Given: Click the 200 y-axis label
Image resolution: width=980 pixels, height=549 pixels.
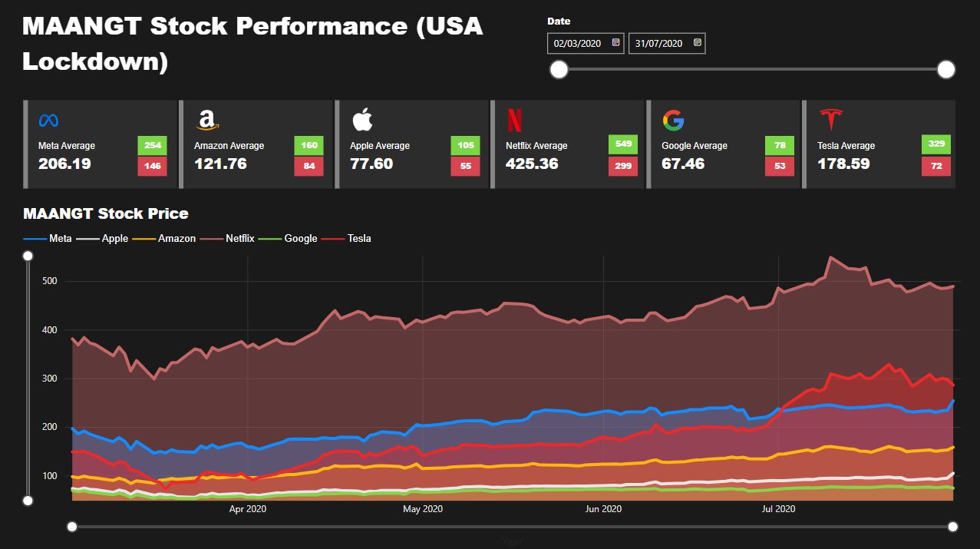Looking at the screenshot, I should [50, 428].
